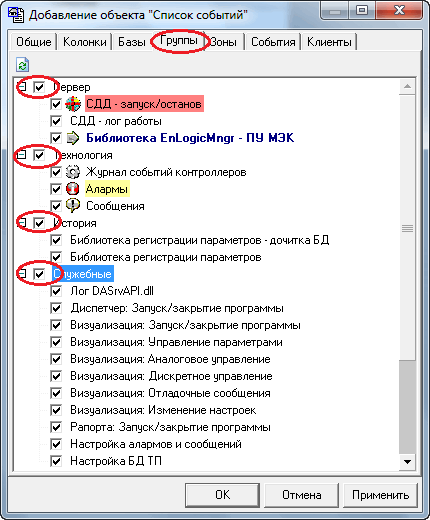Click the red Алармы icon

click(x=73, y=189)
